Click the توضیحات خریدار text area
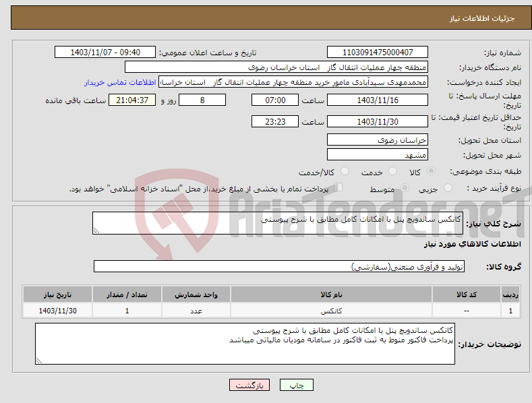Viewport: 532px width, 403px height. (x=245, y=344)
